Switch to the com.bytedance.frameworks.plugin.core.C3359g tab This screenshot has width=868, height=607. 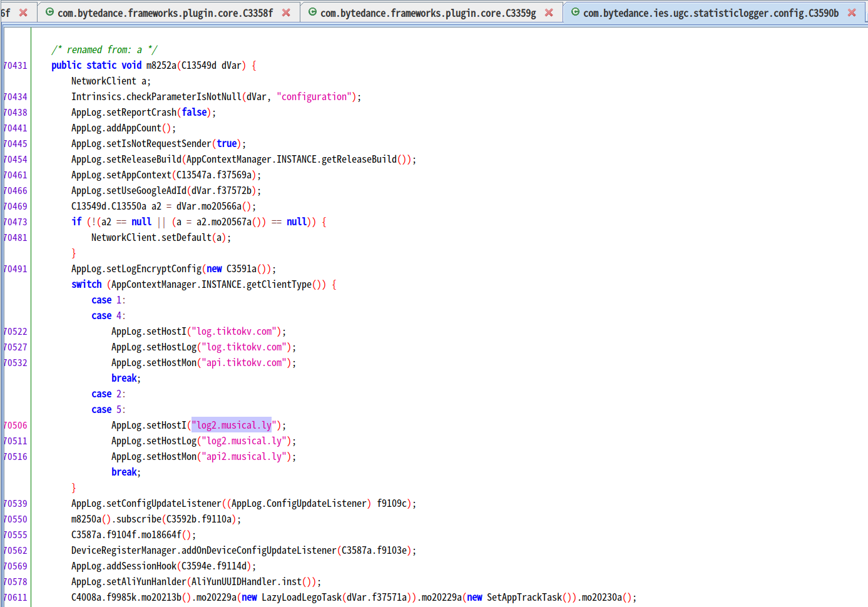coord(428,13)
